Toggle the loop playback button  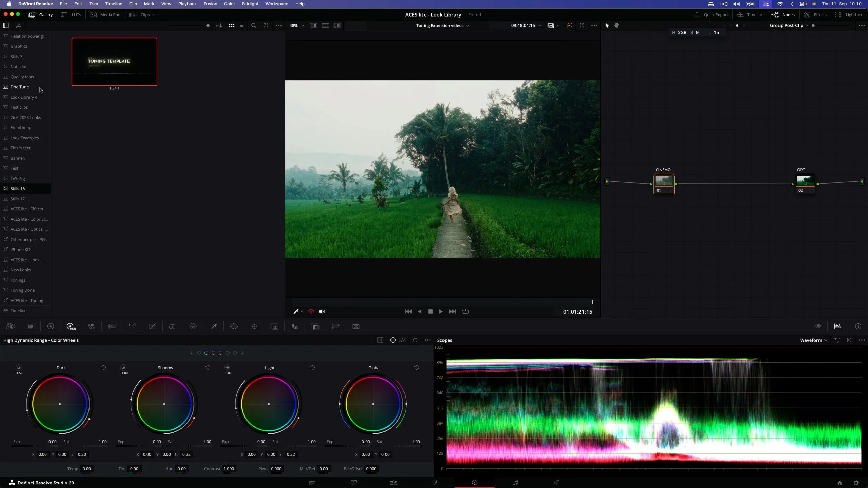point(465,311)
